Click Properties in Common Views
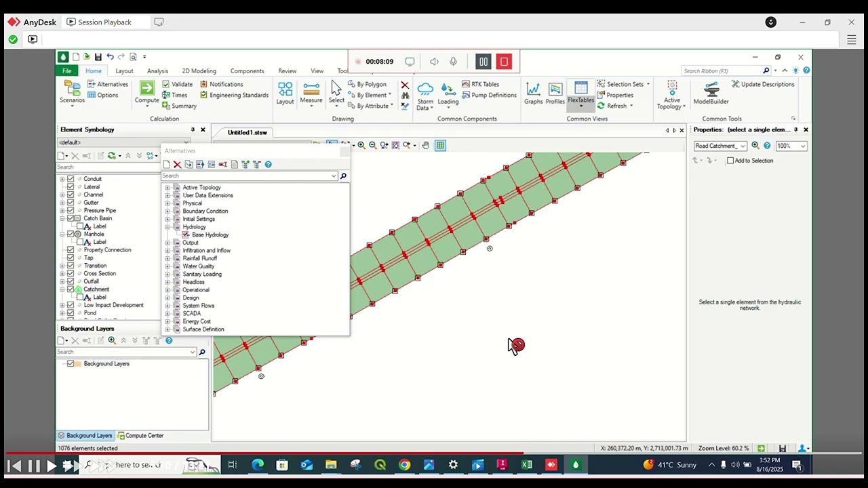 615,95
